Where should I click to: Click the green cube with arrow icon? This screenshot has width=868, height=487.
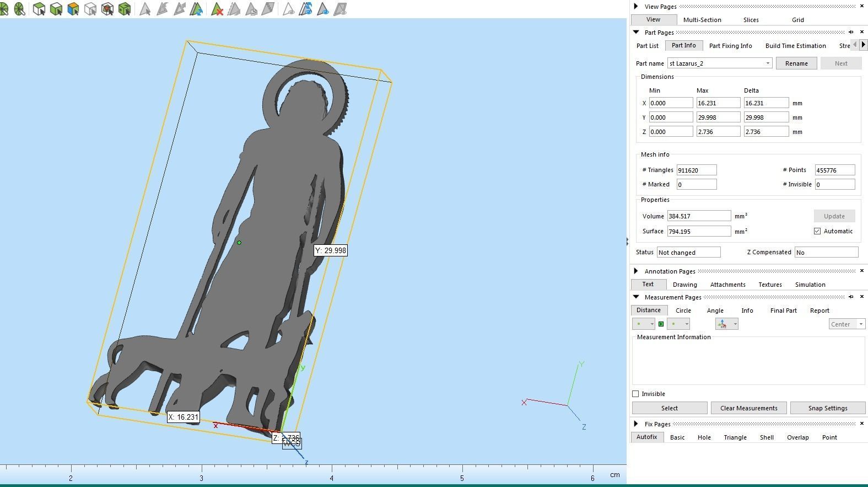point(125,9)
